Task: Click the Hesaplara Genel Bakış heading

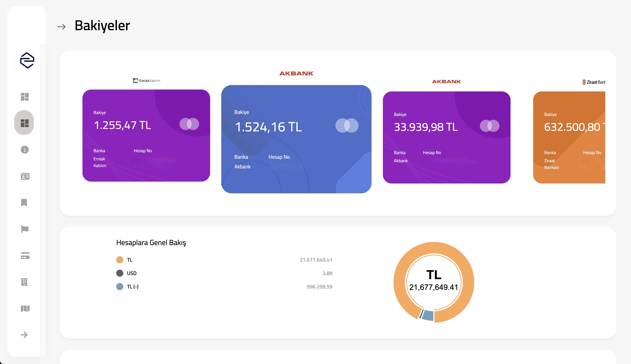Action: pos(151,243)
